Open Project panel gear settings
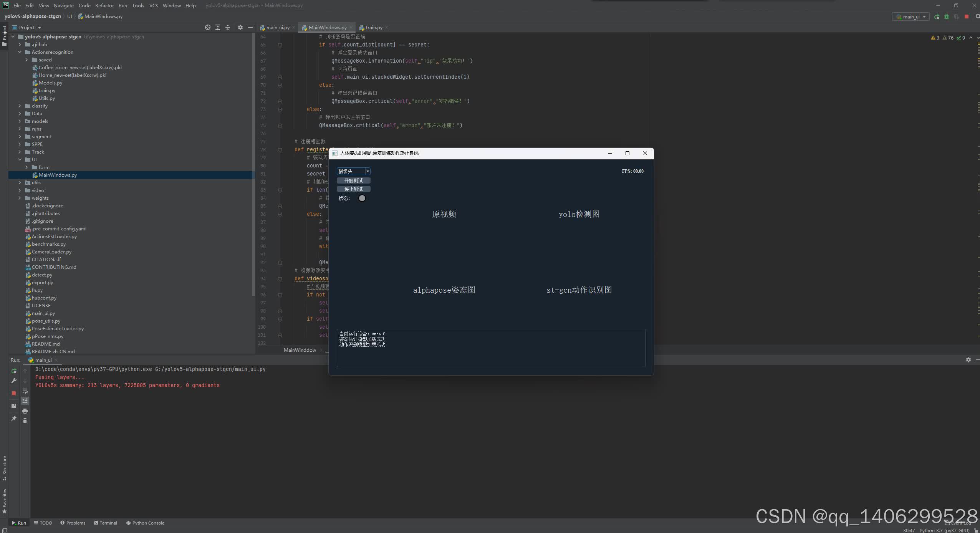The width and height of the screenshot is (980, 533). [240, 27]
